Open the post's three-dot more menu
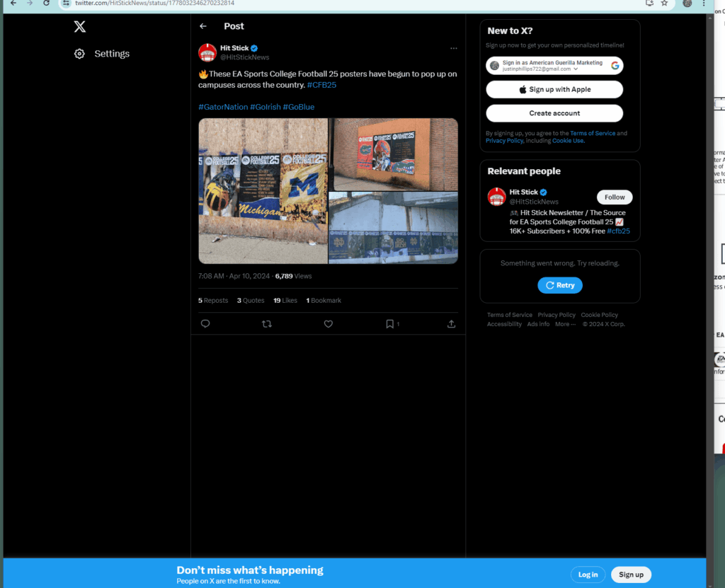Viewport: 725px width, 588px height. (454, 48)
